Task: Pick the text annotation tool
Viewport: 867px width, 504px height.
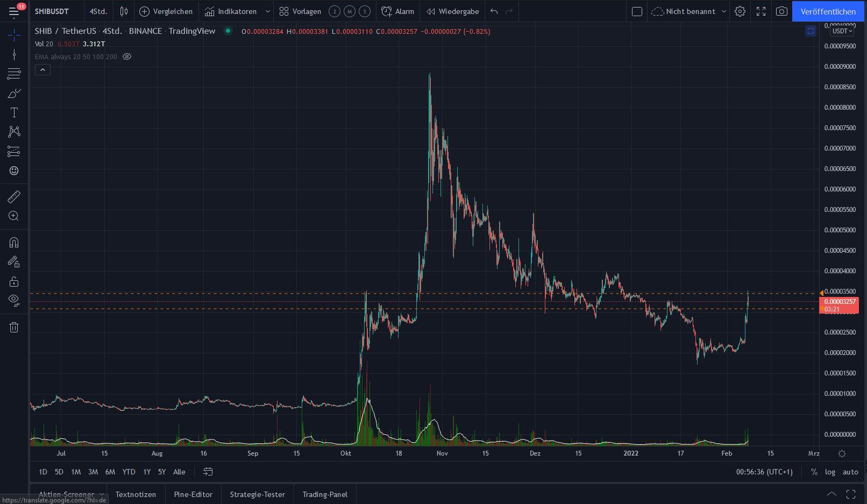Action: click(14, 112)
